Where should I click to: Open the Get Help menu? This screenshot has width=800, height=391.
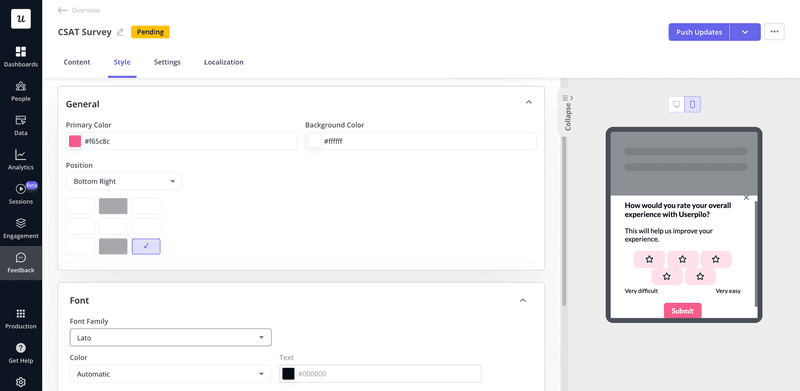point(21,353)
